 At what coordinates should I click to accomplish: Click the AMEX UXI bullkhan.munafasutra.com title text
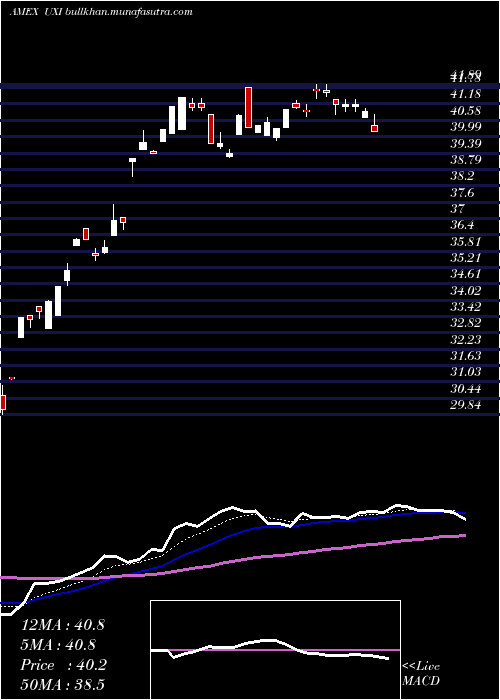tap(101, 12)
